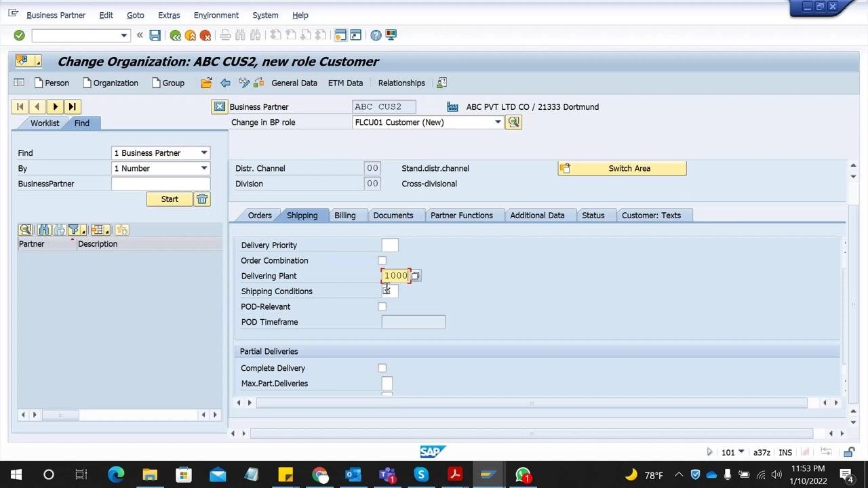868x488 pixels.
Task: Click the horizontal scrollbar under Partial Deliveries
Action: (532, 403)
